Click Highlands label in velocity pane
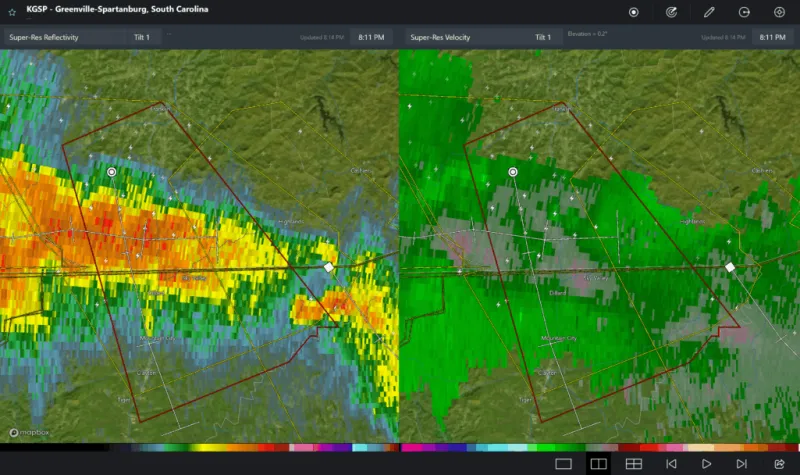Image resolution: width=800 pixels, height=475 pixels. [x=692, y=221]
